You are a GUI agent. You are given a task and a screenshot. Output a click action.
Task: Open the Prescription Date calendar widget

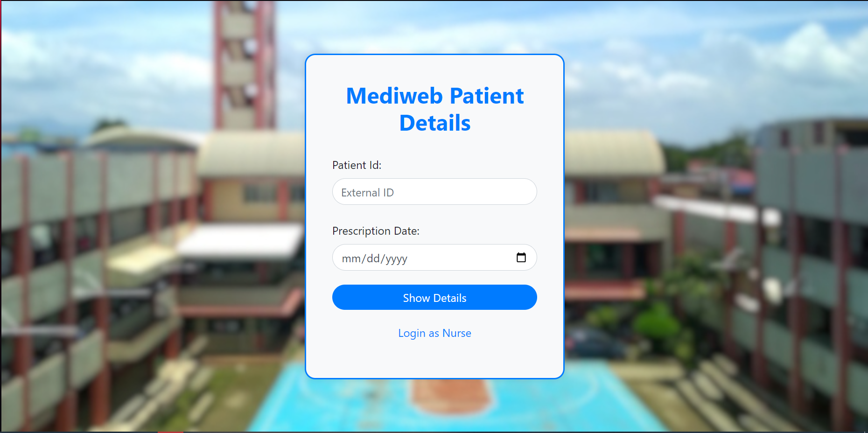pyautogui.click(x=521, y=257)
